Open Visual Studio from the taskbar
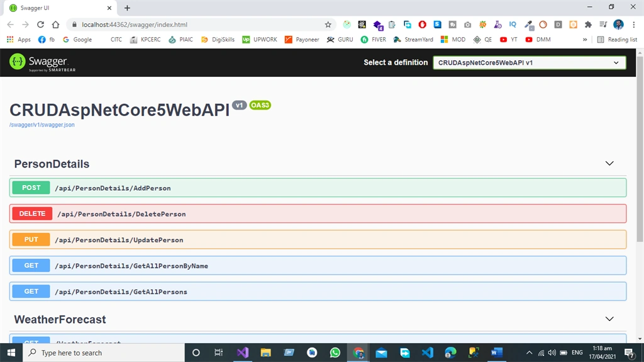Image resolution: width=644 pixels, height=362 pixels. (242, 353)
